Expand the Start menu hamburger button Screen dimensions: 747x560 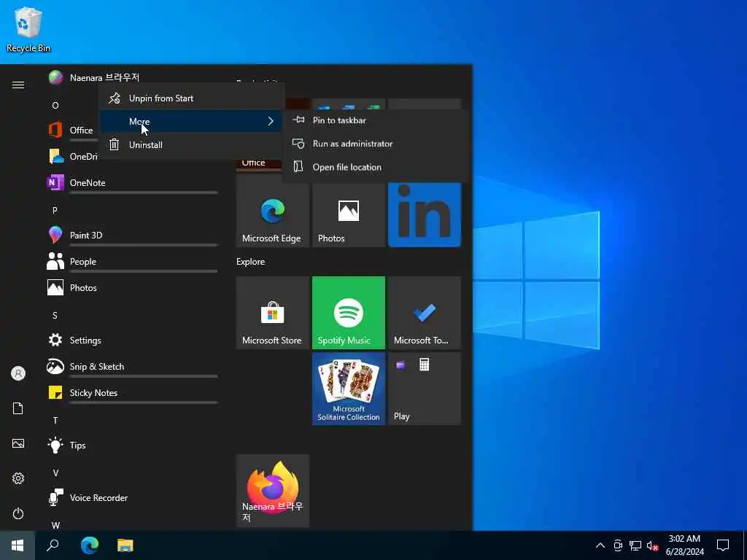pos(18,85)
